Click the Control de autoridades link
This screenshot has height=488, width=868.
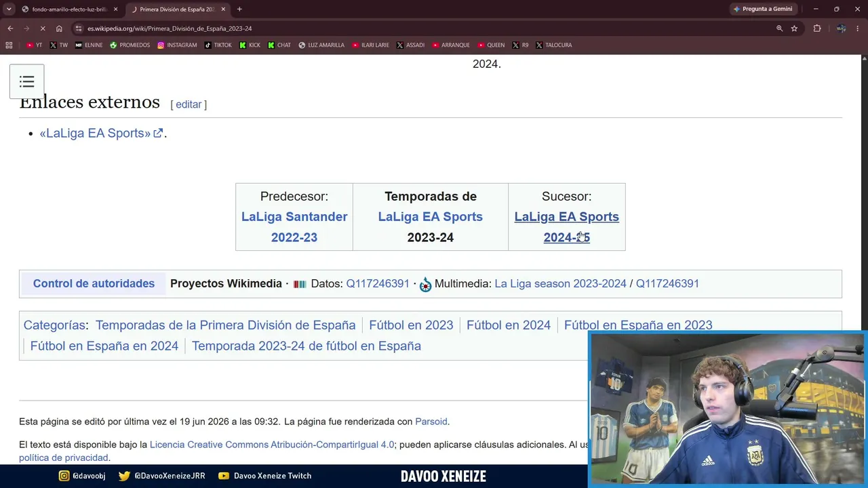pos(94,283)
